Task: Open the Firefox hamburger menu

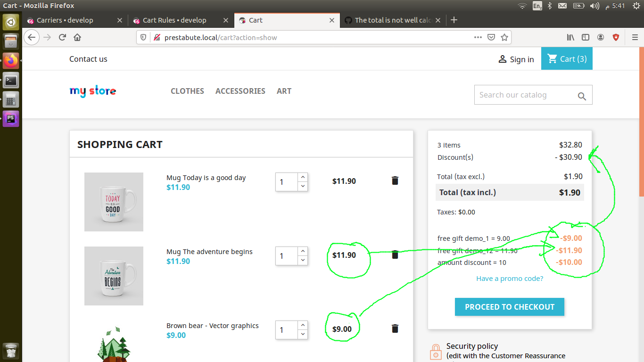Action: click(x=635, y=37)
